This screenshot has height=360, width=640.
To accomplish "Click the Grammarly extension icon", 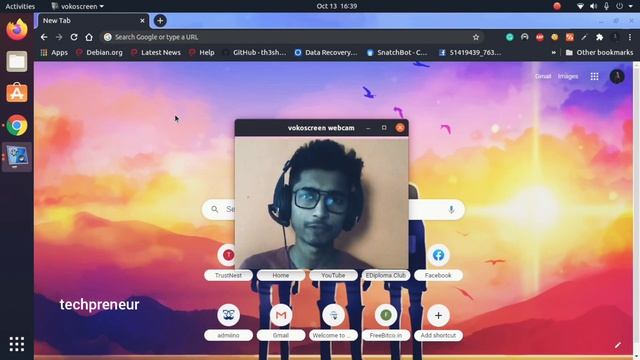I will 510,37.
